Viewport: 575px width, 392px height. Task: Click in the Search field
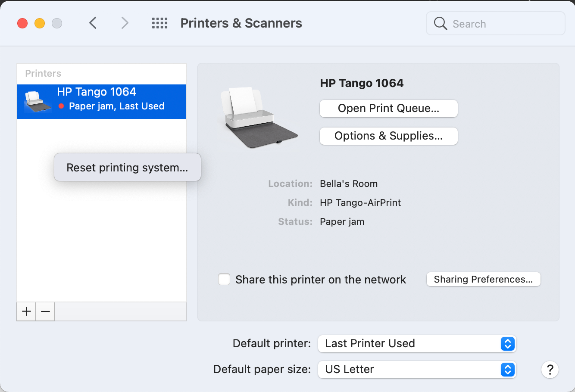[x=495, y=23]
